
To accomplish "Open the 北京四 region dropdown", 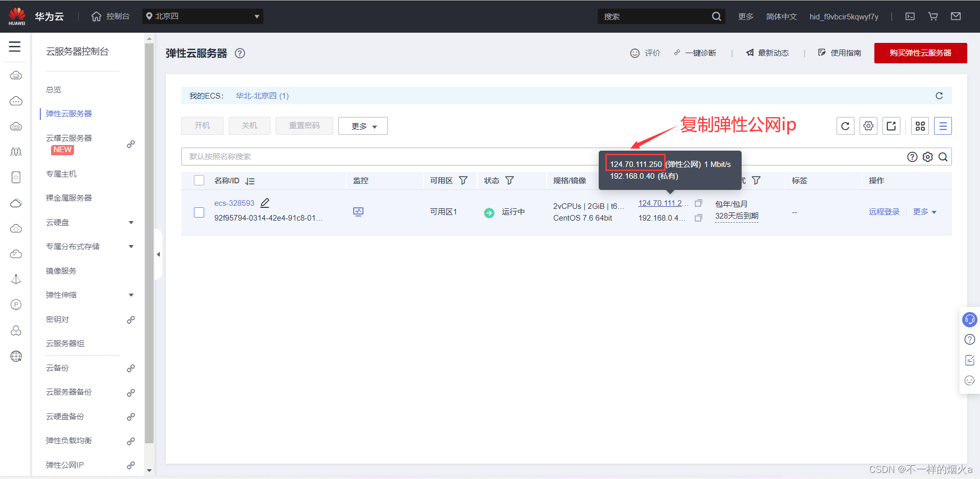I will point(203,16).
